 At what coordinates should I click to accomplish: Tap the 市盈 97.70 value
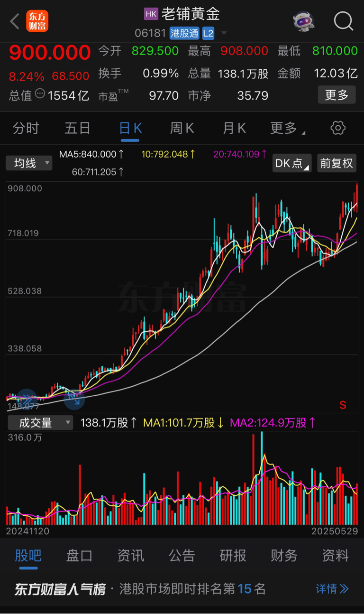click(164, 95)
